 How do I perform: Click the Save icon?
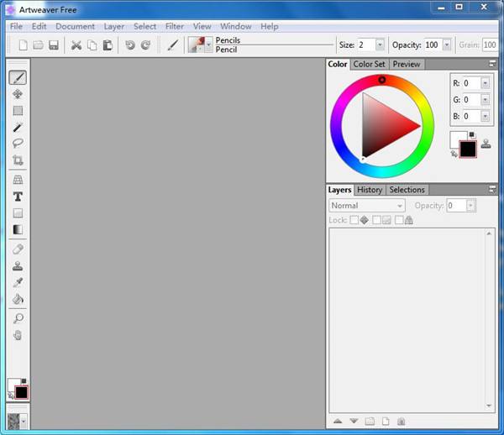(x=54, y=45)
